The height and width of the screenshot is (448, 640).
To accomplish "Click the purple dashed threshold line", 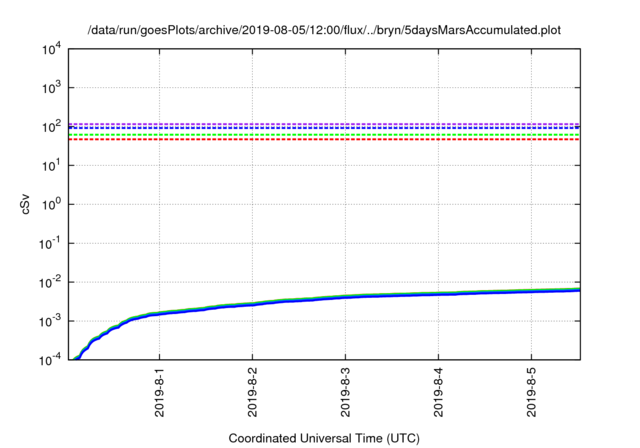I will coord(324,124).
